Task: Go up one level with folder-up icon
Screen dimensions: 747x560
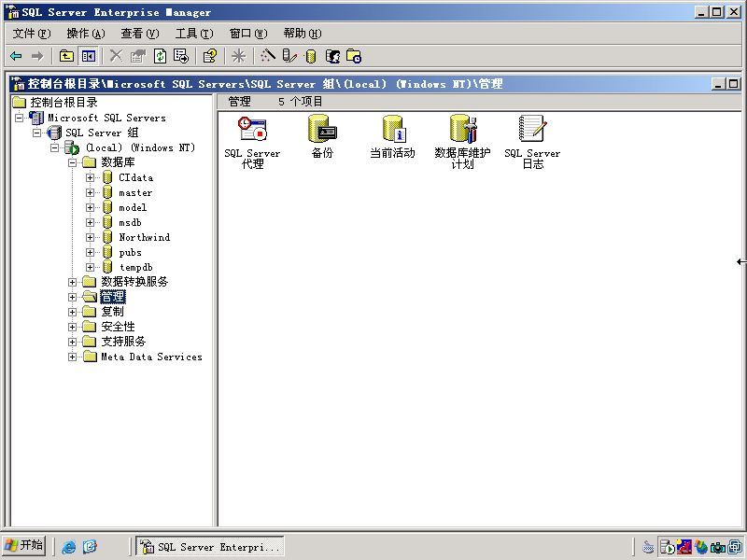Action: tap(66, 56)
